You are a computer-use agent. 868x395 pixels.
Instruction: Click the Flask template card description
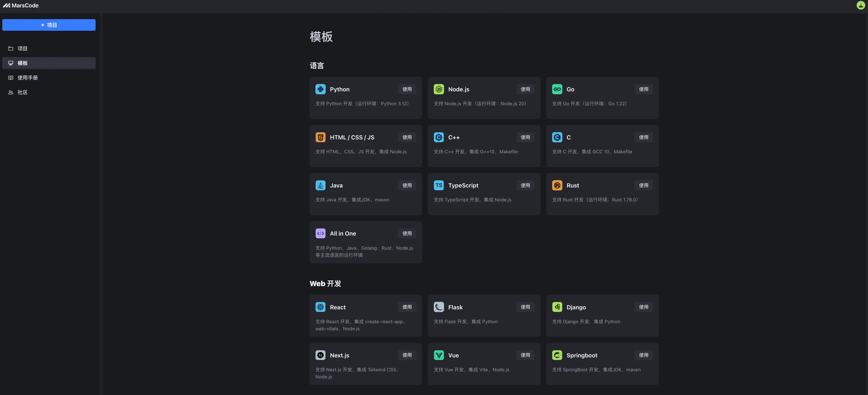[x=465, y=322]
